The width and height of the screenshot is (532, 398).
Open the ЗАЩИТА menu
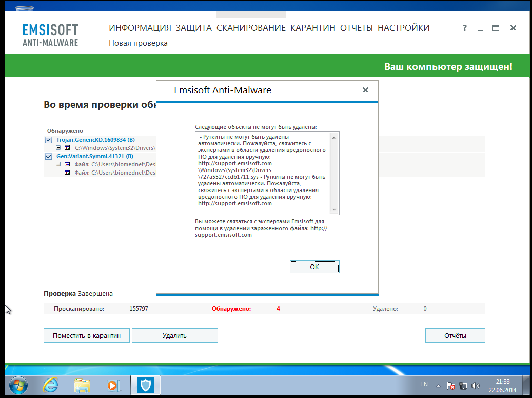point(194,28)
